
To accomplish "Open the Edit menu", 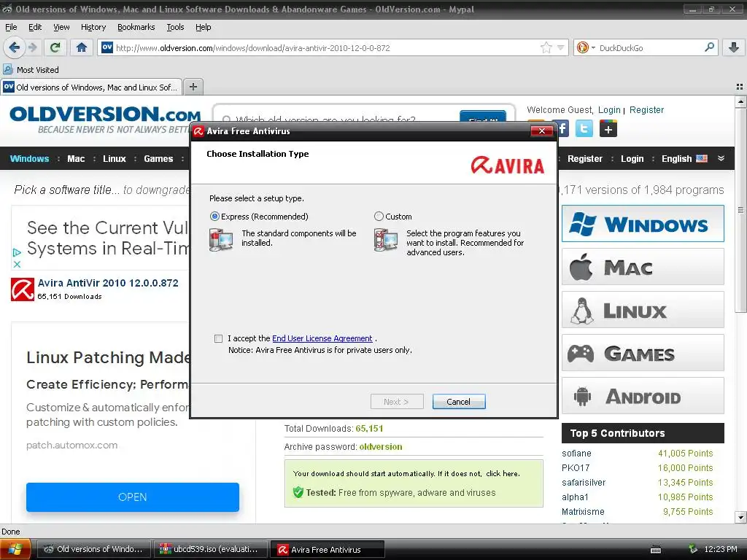I will pyautogui.click(x=35, y=27).
